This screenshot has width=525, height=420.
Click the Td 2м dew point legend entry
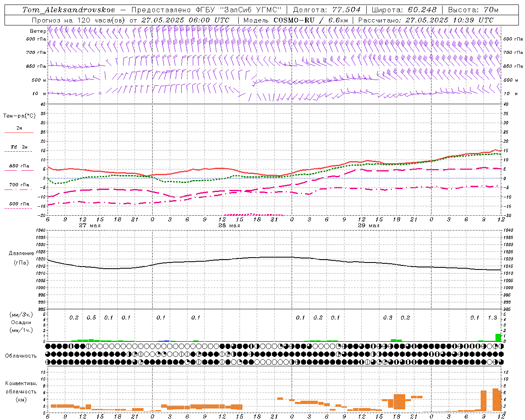19,147
